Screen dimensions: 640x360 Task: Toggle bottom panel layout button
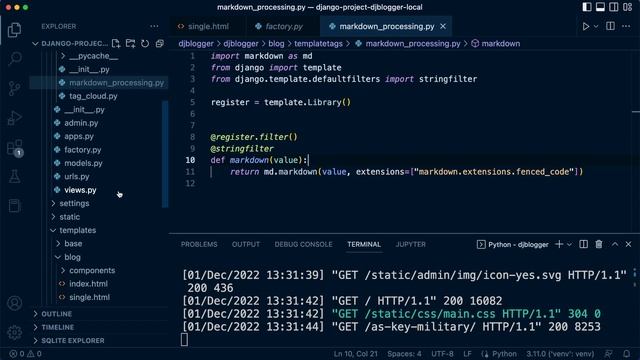coord(600,7)
